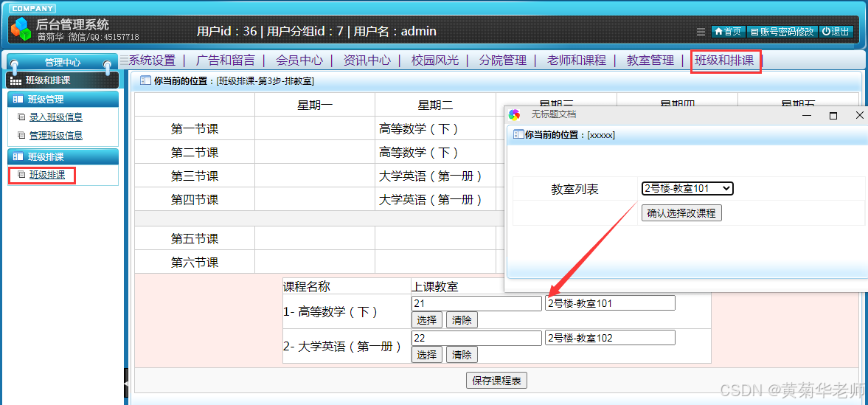Click the 教室列表 label in popup
The width and height of the screenshot is (868, 405).
pos(574,189)
